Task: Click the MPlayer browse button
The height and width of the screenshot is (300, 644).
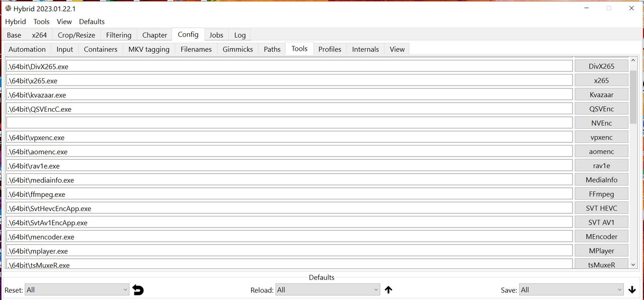Action: click(601, 251)
